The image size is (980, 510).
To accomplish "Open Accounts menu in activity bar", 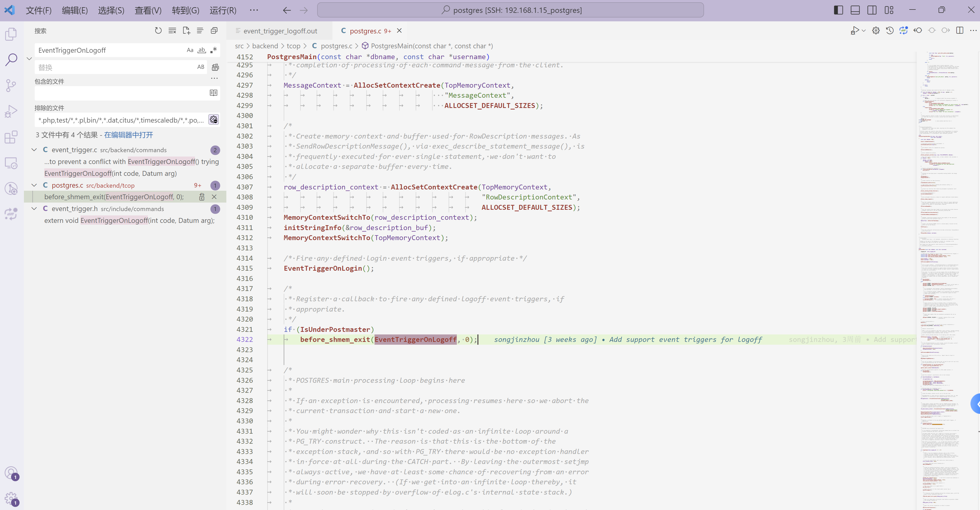I will point(11,473).
